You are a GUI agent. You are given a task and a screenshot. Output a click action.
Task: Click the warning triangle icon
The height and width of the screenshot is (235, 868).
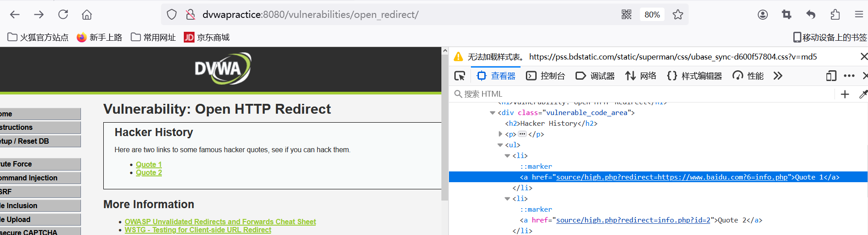(x=458, y=57)
